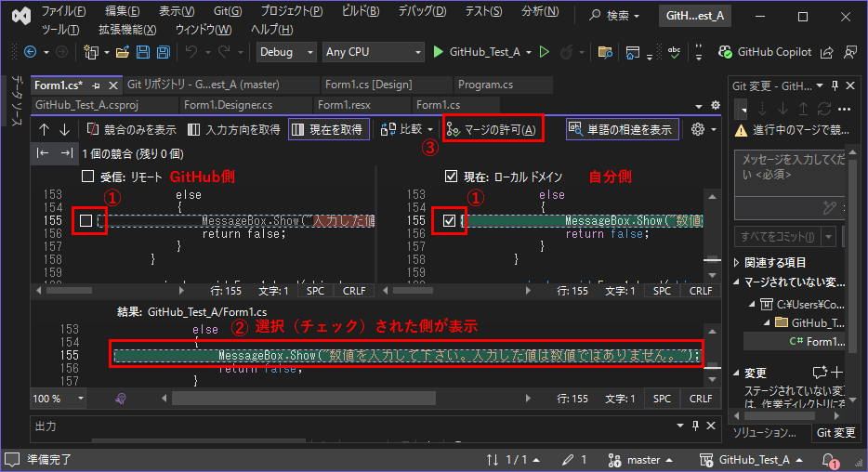This screenshot has width=868, height=472.
Task: Click the result pane horizontal scrollbar
Action: coord(303,399)
